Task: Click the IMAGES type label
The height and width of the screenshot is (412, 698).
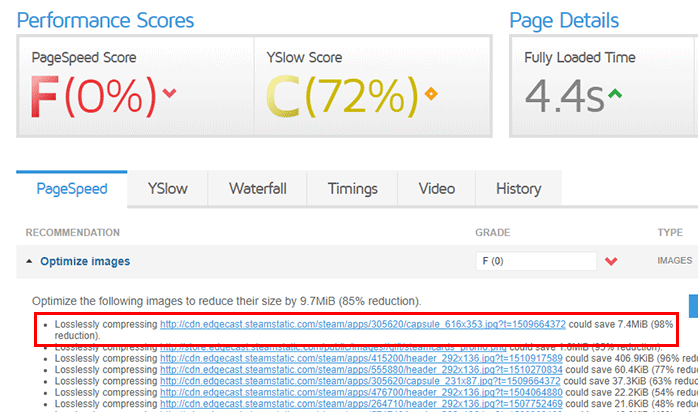Action: (675, 261)
